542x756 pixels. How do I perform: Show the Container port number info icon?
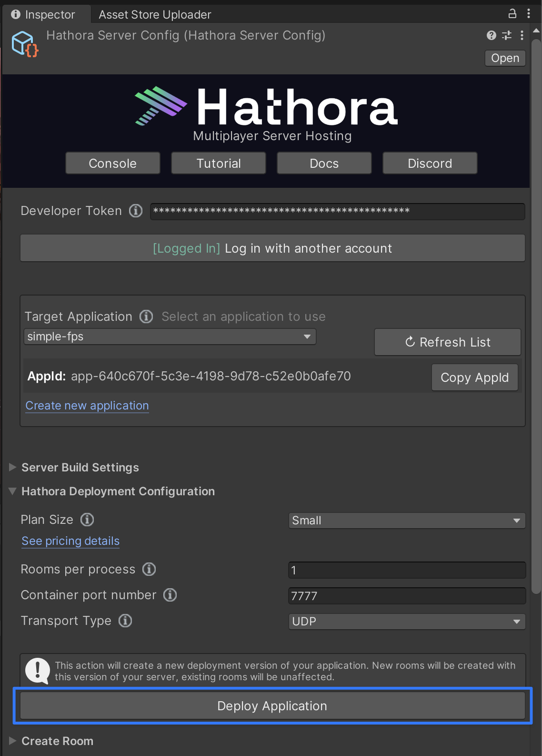tap(170, 595)
